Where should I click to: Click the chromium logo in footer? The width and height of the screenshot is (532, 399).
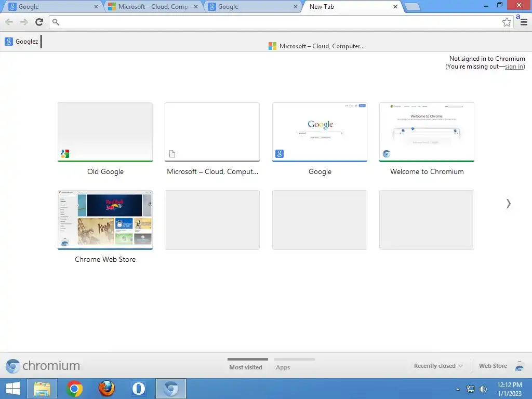[x=43, y=366]
